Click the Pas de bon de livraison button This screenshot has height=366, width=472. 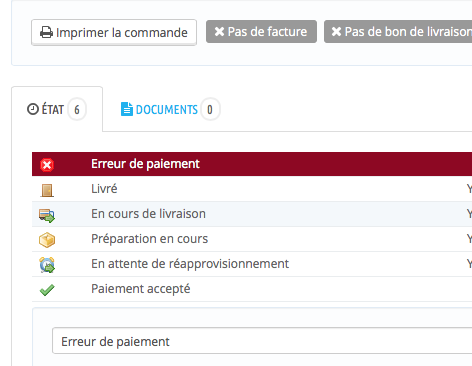pyautogui.click(x=398, y=32)
